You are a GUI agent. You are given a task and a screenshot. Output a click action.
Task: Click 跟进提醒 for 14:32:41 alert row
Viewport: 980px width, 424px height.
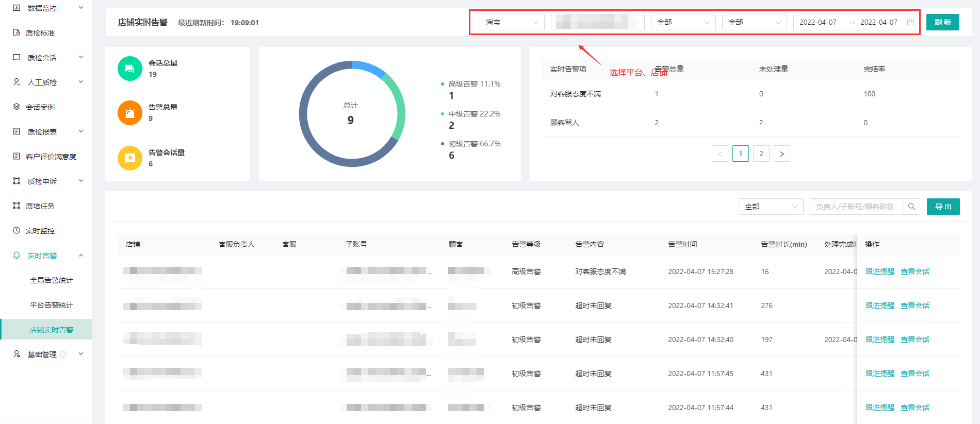pyautogui.click(x=880, y=306)
